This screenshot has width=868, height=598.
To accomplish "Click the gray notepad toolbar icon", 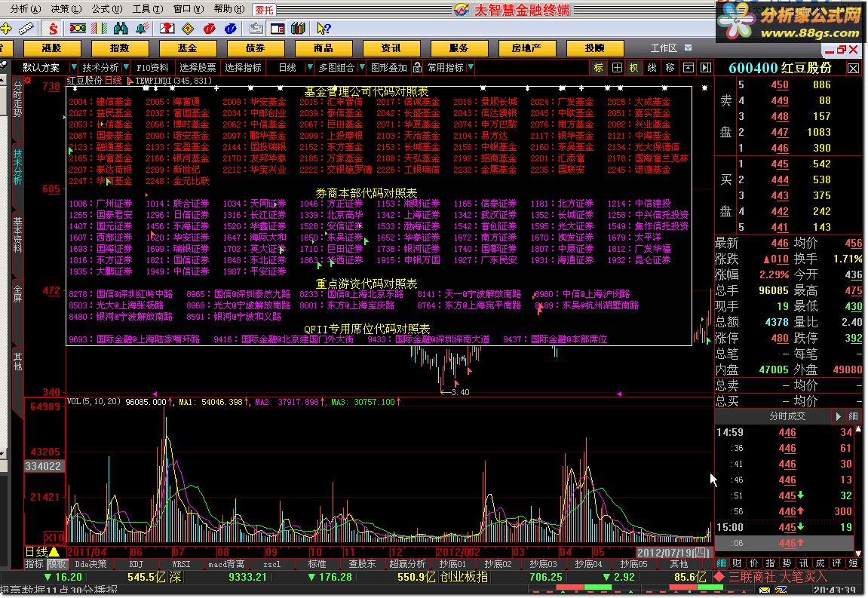I will [256, 28].
